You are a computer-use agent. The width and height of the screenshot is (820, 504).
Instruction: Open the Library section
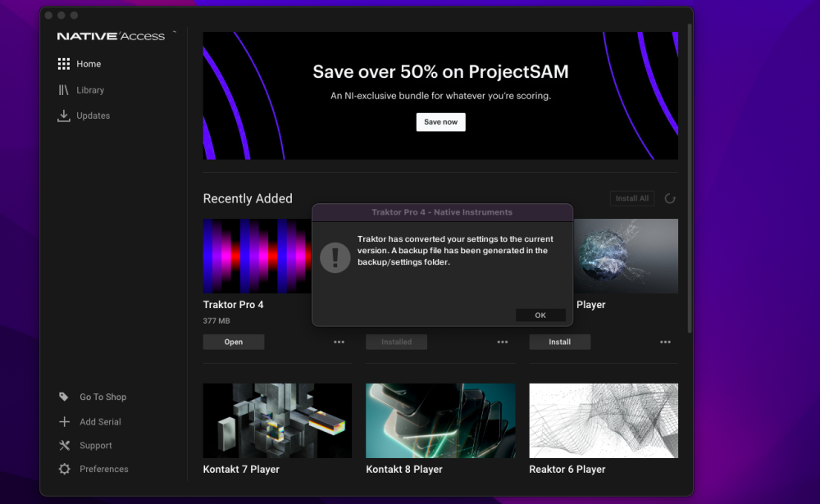pyautogui.click(x=90, y=90)
